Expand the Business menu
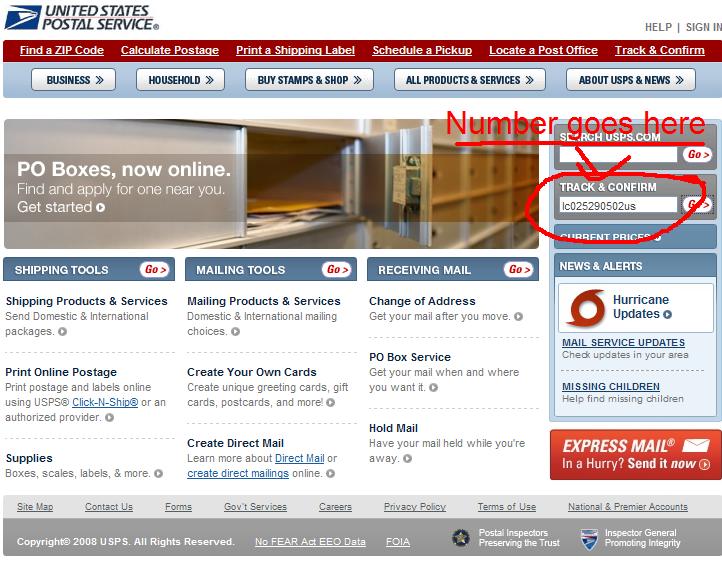 [x=73, y=80]
